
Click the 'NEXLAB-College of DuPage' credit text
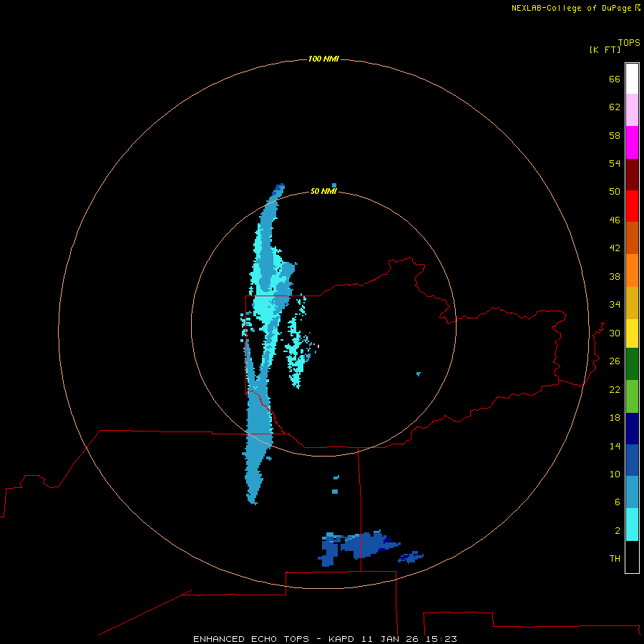[x=571, y=8]
